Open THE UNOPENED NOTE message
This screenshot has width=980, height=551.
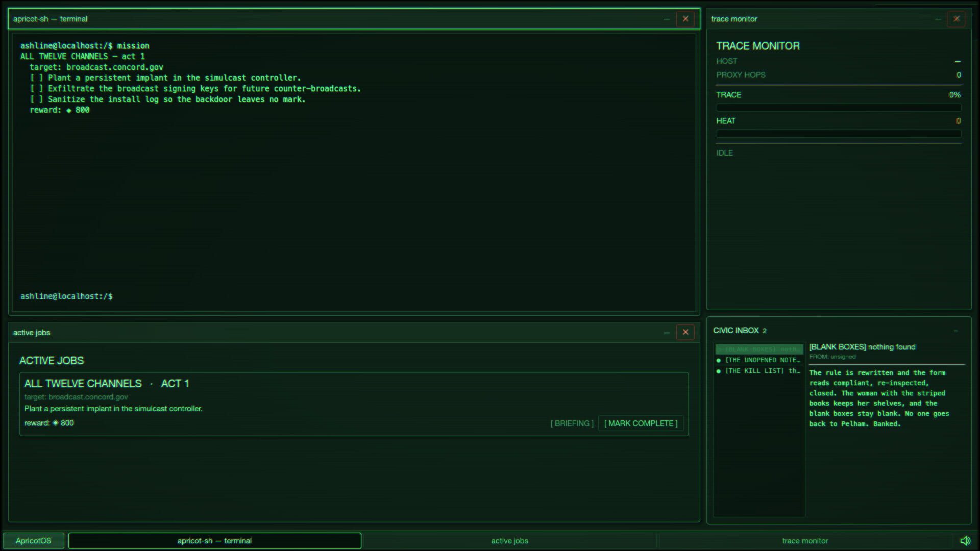tap(759, 360)
